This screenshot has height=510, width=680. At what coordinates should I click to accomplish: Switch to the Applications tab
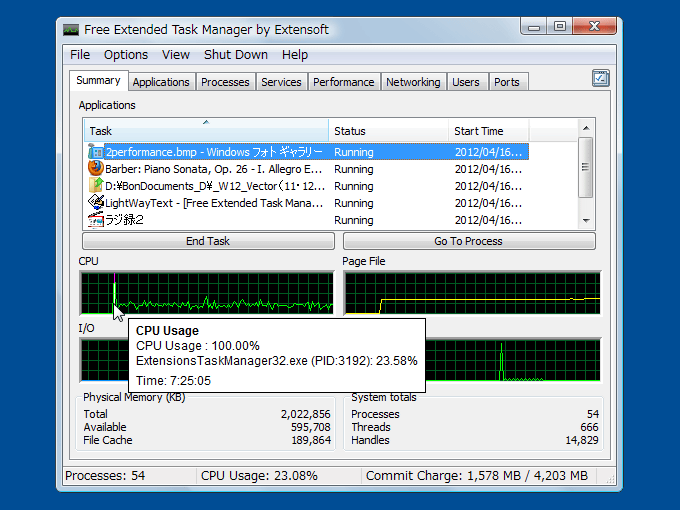click(x=161, y=82)
